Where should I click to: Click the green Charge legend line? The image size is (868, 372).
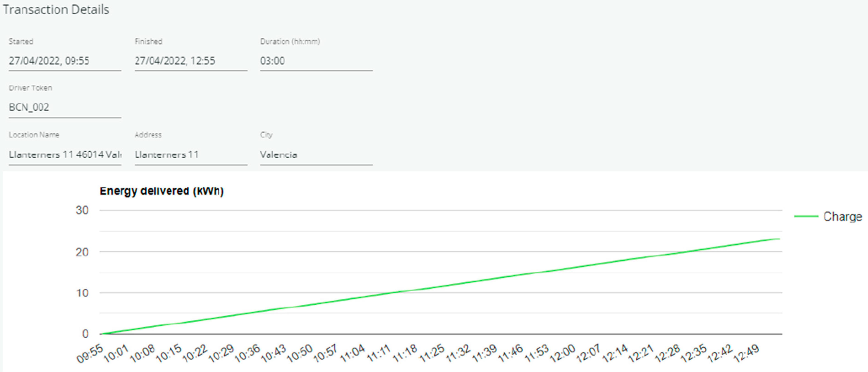[806, 216]
